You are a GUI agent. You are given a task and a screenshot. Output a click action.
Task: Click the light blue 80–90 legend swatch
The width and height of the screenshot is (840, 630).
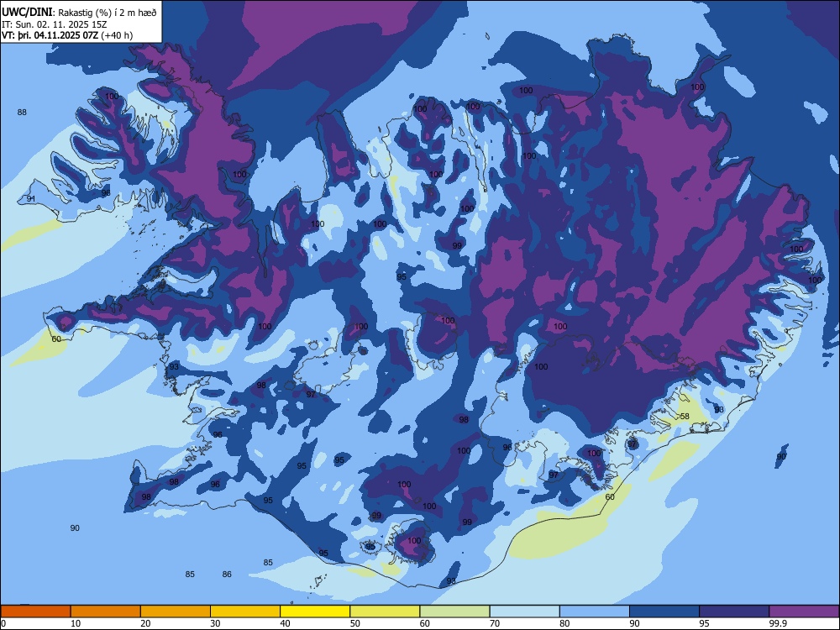point(595,612)
